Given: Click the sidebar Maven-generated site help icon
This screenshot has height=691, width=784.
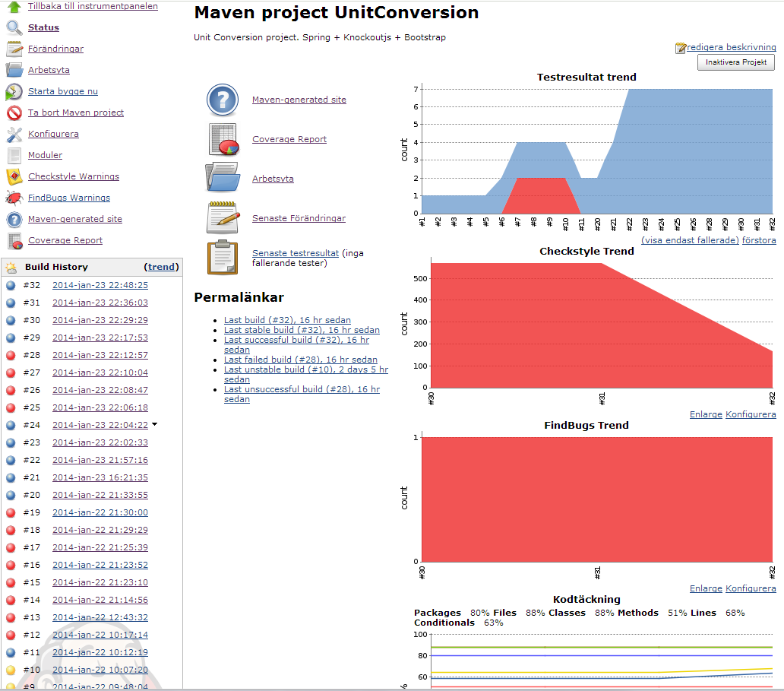Looking at the screenshot, I should click(14, 219).
